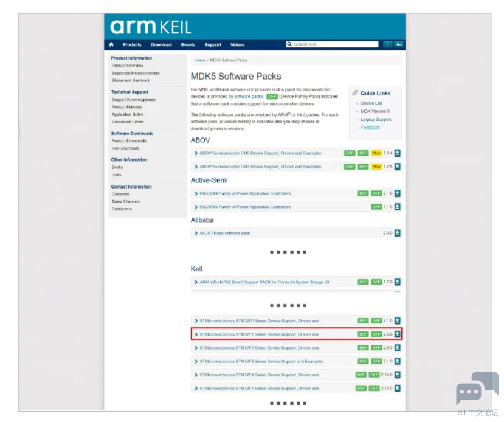The height and width of the screenshot is (422, 504).
Task: Click download icon for AliOS Things pack
Action: 398,233
